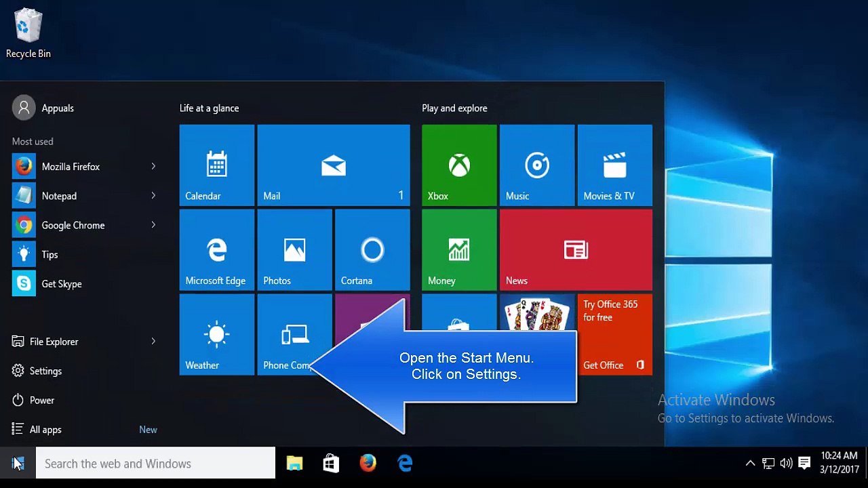
Task: Click the Get Office tile
Action: [x=615, y=335]
